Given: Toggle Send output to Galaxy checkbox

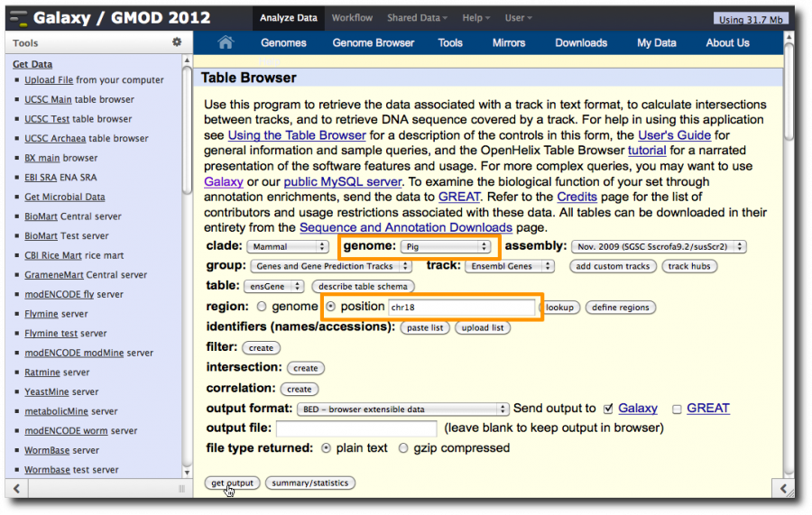Looking at the screenshot, I should pyautogui.click(x=608, y=409).
